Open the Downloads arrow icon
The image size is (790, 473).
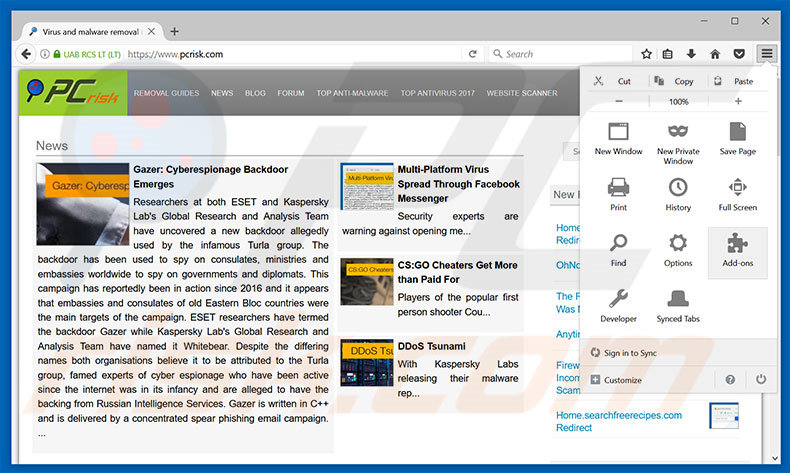point(691,54)
